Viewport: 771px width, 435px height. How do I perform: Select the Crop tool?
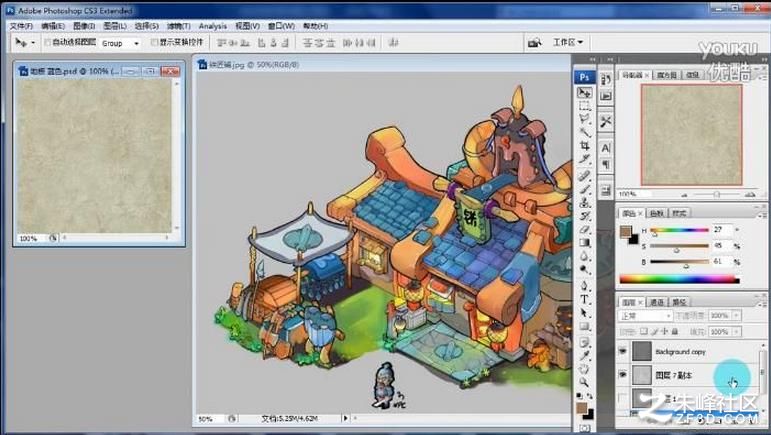point(584,145)
